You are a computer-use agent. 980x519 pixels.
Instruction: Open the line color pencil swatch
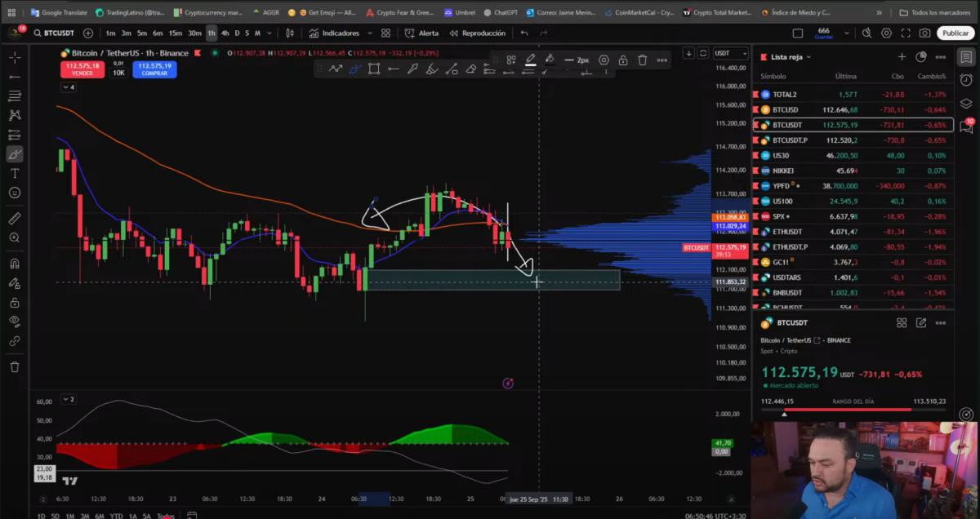(530, 60)
